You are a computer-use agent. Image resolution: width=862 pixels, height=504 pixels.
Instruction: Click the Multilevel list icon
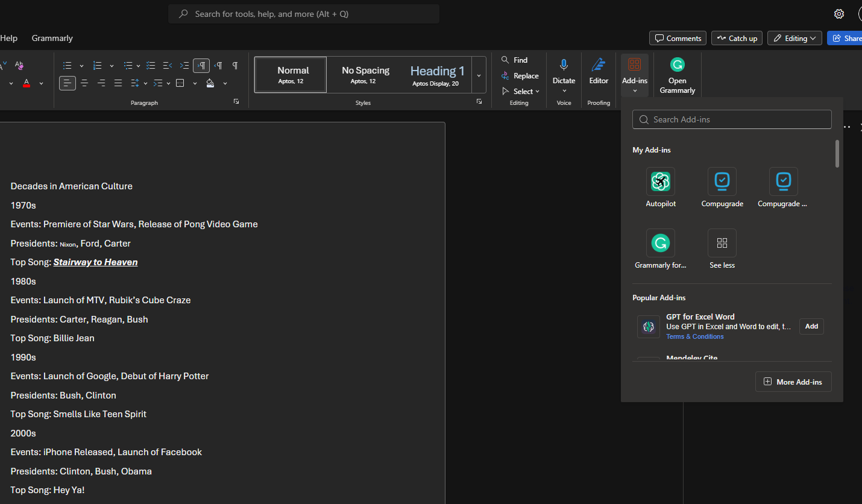[x=128, y=66]
